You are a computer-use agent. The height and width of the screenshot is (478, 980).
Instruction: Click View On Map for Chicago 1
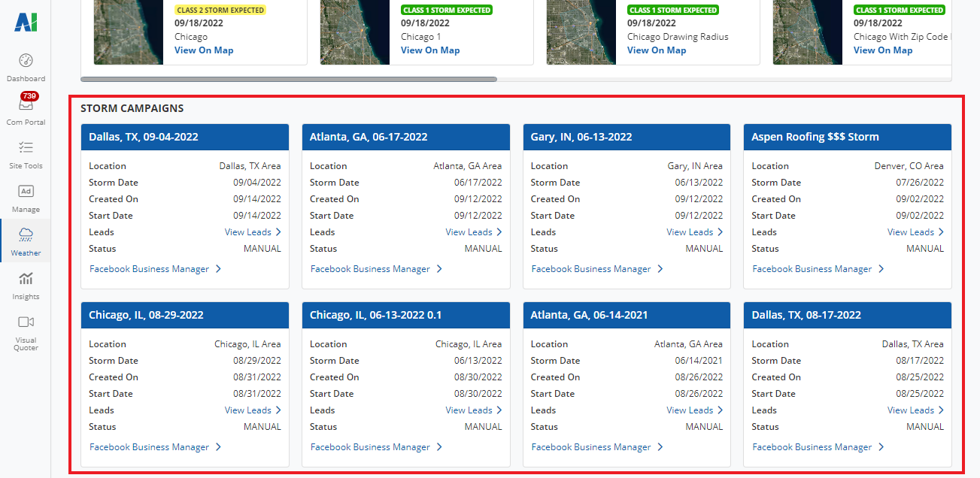tap(429, 50)
